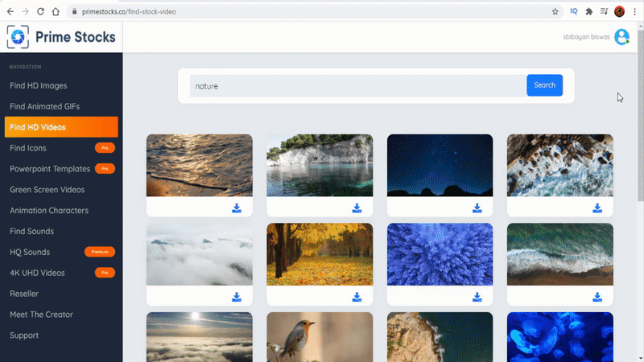Open Find HD Images in sidebar
Image resolution: width=644 pixels, height=362 pixels.
tap(38, 85)
